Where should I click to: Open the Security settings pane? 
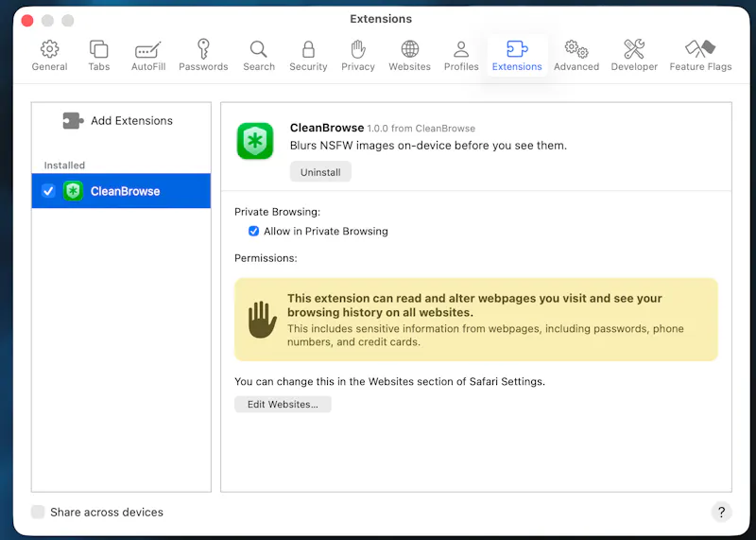pyautogui.click(x=308, y=56)
